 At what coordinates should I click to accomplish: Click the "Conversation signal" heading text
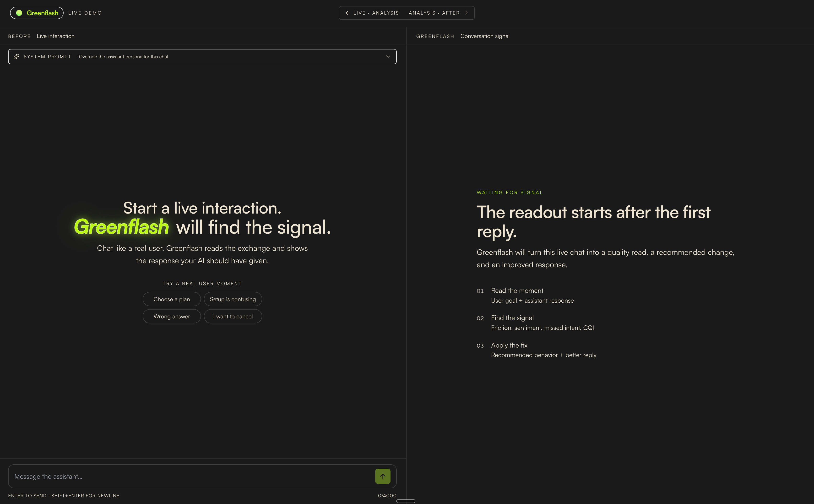coord(485,36)
